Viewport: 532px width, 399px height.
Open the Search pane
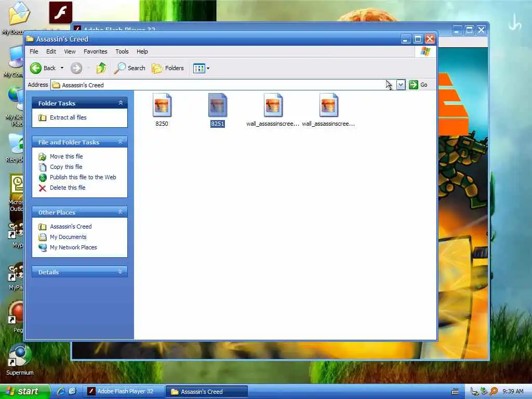coord(129,68)
